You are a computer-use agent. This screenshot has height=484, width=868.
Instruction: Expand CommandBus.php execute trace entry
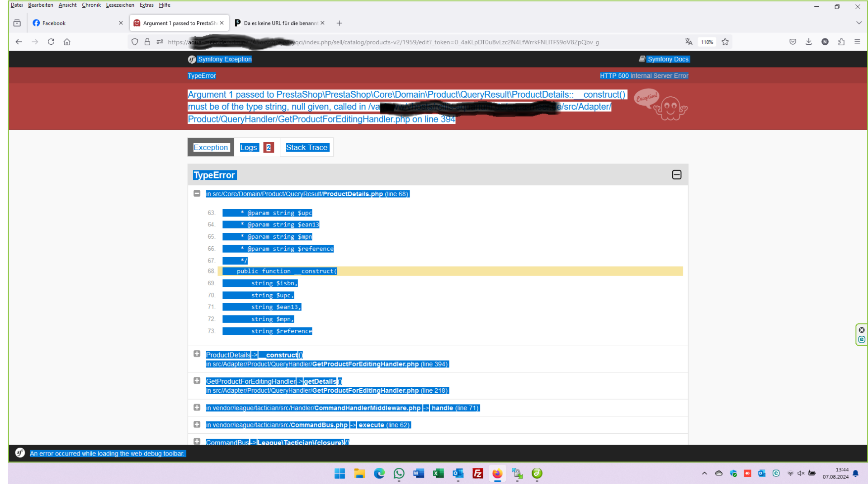coord(197,424)
